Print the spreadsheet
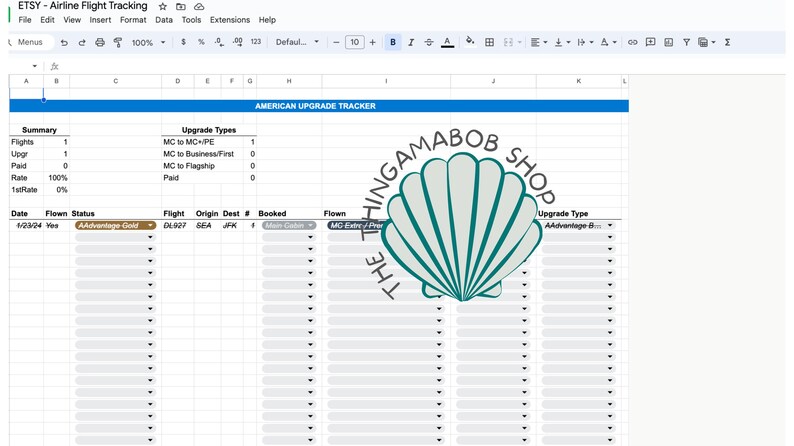 point(100,43)
